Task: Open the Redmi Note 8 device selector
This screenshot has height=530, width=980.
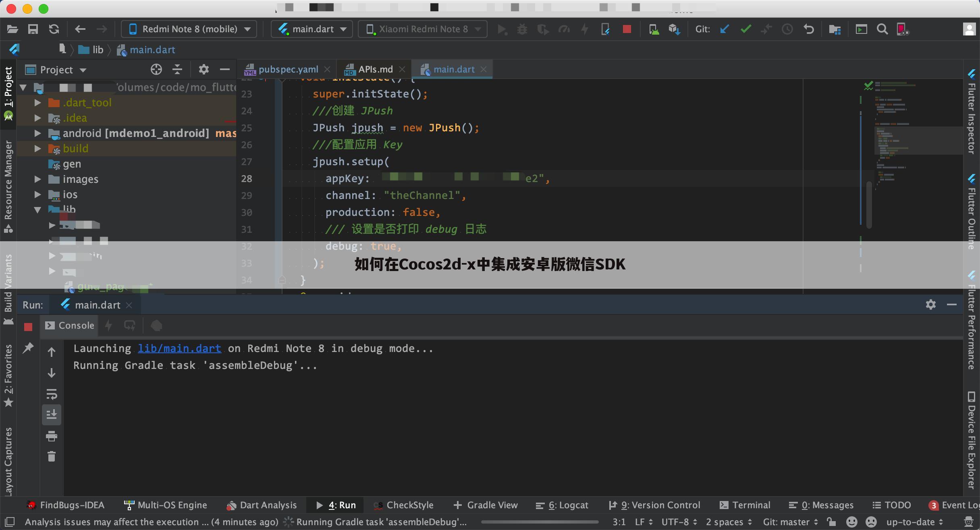Action: (x=189, y=29)
